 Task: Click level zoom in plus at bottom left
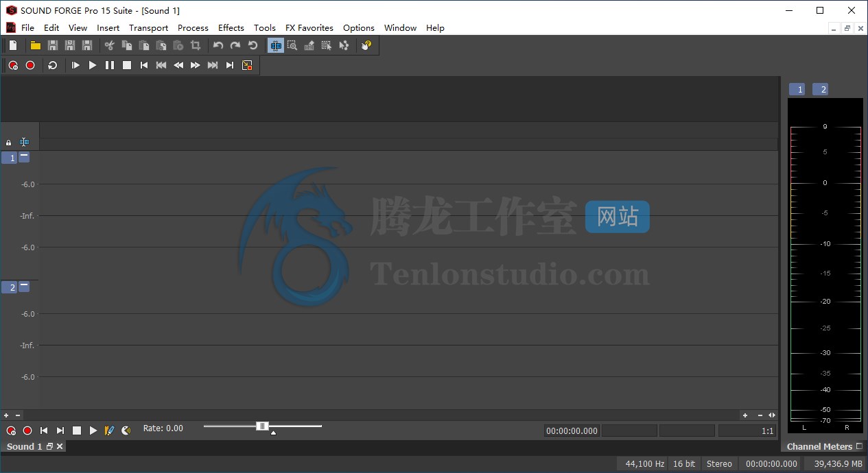[6, 415]
